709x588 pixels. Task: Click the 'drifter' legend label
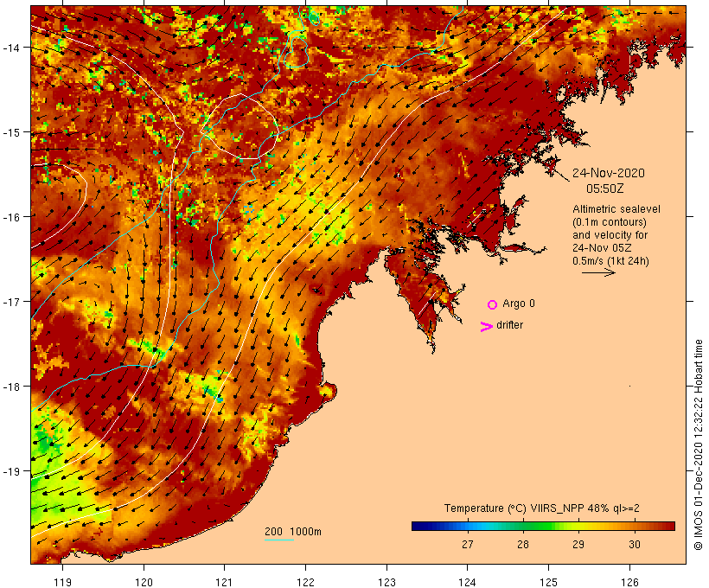pos(509,325)
